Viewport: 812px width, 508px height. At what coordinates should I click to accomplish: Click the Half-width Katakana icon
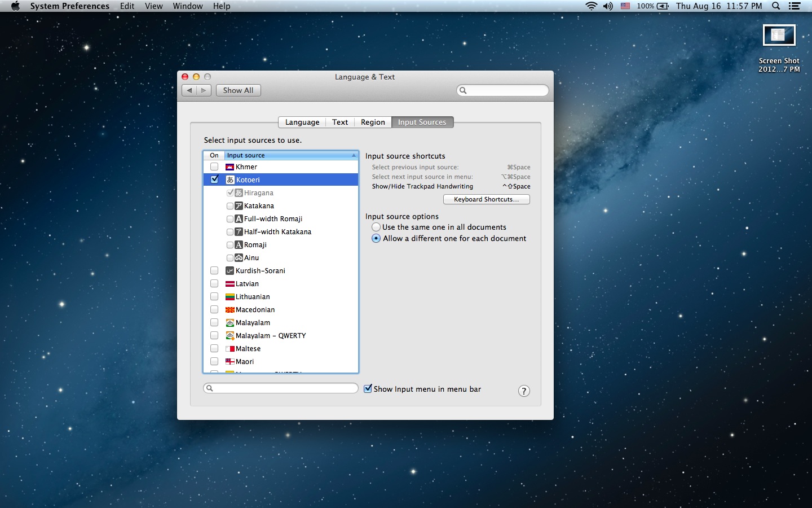point(239,232)
